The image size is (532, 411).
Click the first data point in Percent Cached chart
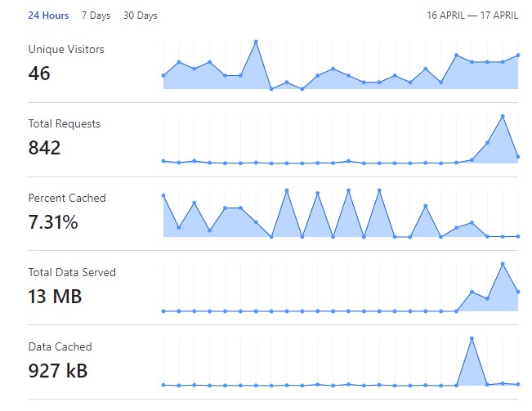pos(163,195)
